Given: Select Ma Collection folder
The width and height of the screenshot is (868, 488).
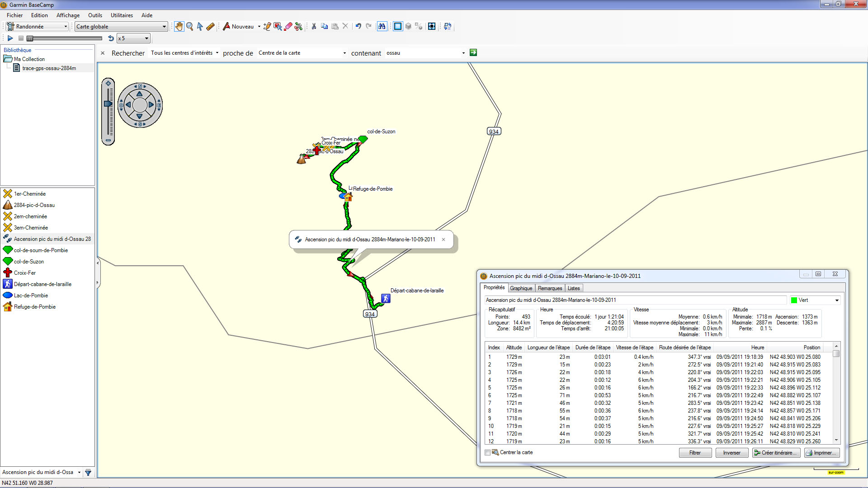Looking at the screenshot, I should click(x=29, y=59).
